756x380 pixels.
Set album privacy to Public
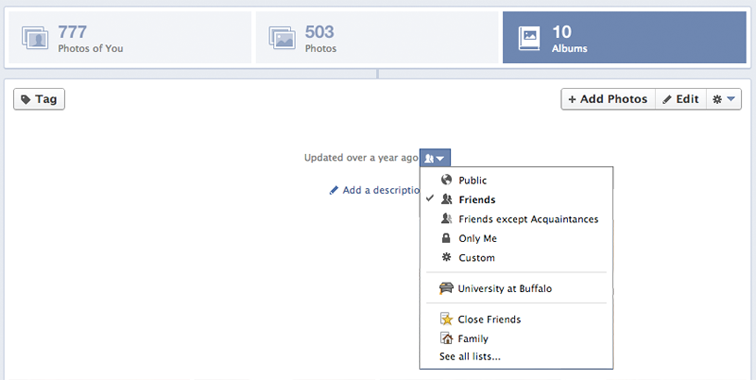516,180
